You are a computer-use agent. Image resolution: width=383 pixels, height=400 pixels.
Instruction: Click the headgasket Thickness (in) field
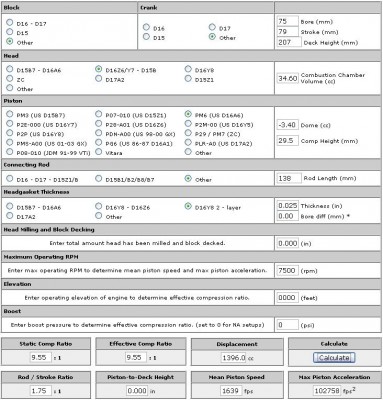[x=287, y=206]
